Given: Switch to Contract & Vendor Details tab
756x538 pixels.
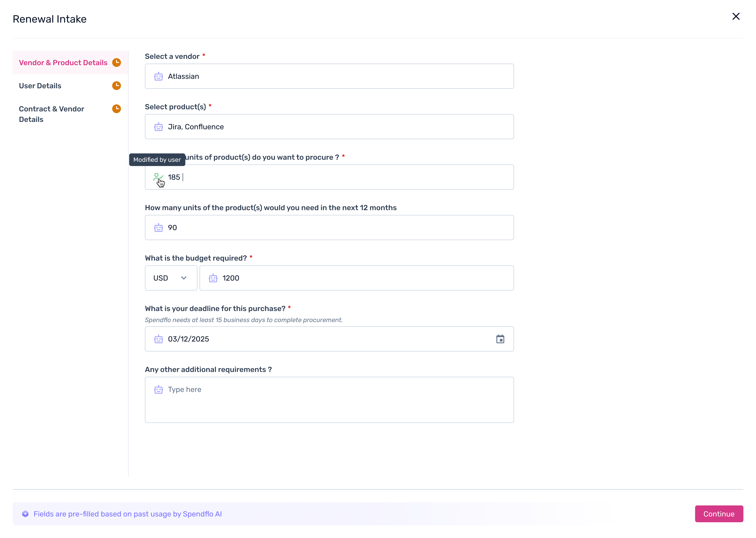Looking at the screenshot, I should 51,114.
